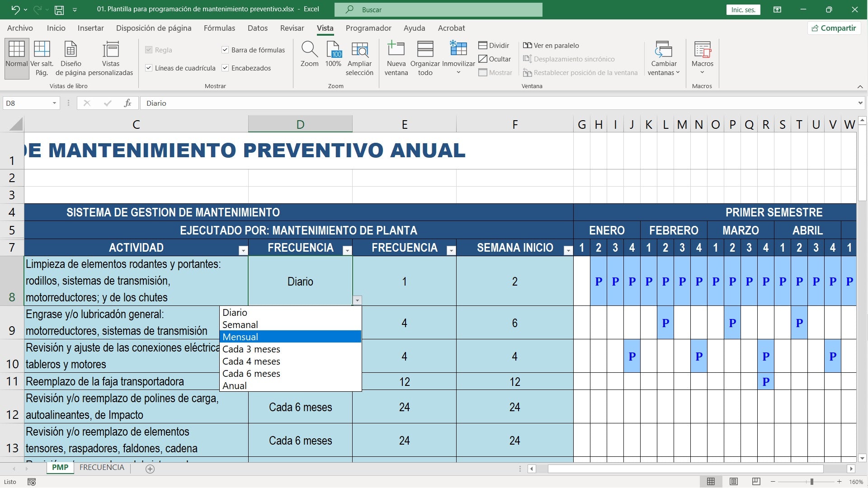This screenshot has width=868, height=488.
Task: Click Inic. ses. sign-in button
Action: pos(743,9)
